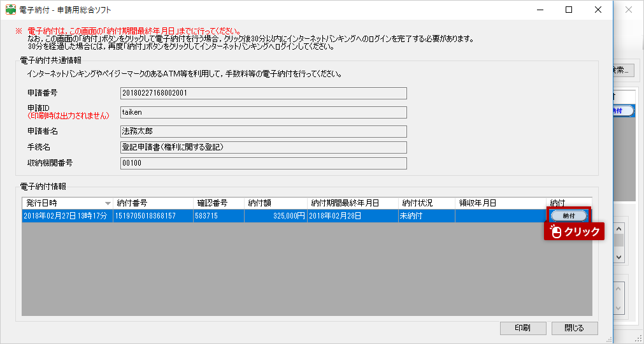Sort by the 発行日時 column header
This screenshot has width=644, height=344.
[x=68, y=203]
